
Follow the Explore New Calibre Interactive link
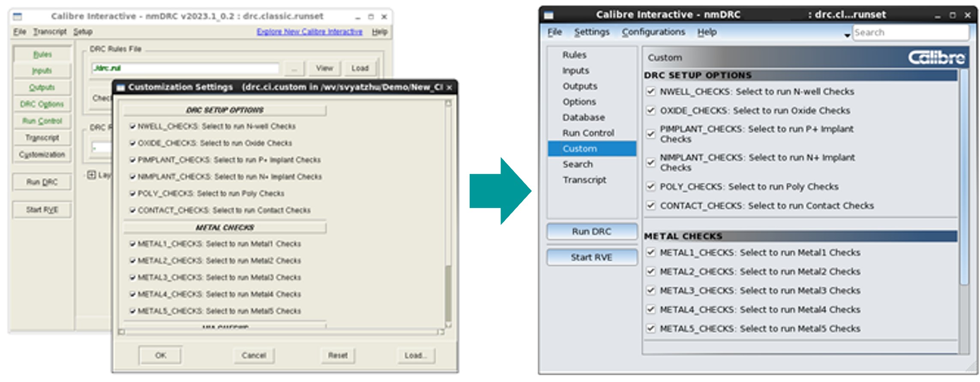pos(309,32)
